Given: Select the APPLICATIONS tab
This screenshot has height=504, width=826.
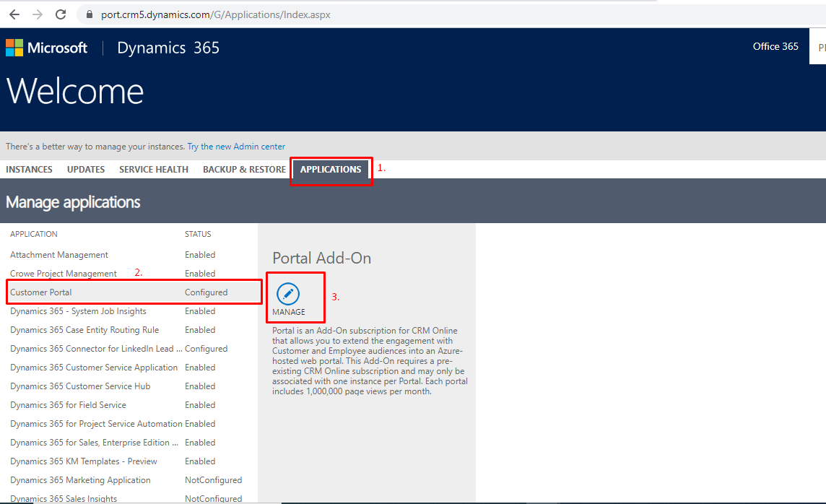Looking at the screenshot, I should tap(331, 169).
